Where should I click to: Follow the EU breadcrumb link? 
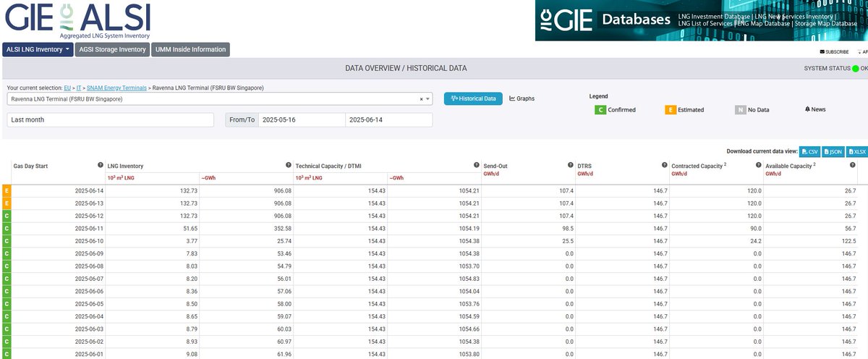67,88
